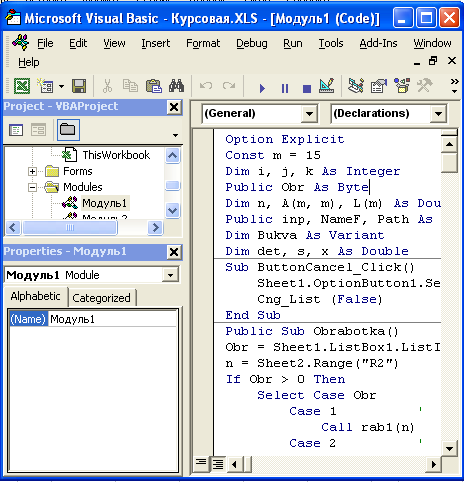Open the (Declarations) procedure dropdown
Viewport: 464px width, 482px height.
pos(438,114)
